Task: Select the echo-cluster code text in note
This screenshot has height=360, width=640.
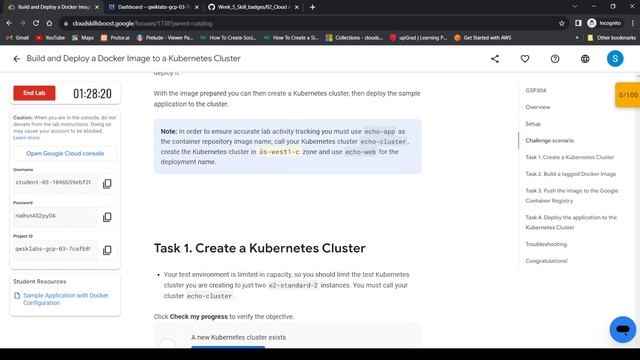Action: [x=383, y=142]
